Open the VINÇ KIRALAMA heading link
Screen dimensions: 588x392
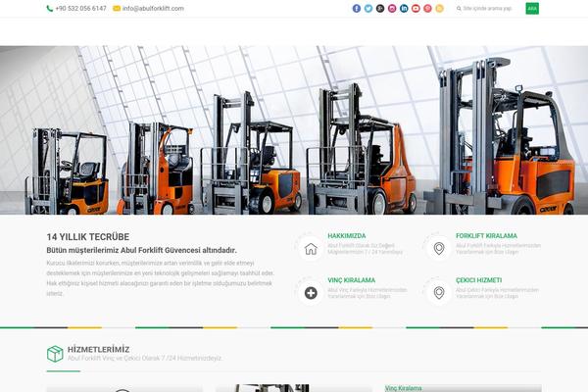coord(352,280)
